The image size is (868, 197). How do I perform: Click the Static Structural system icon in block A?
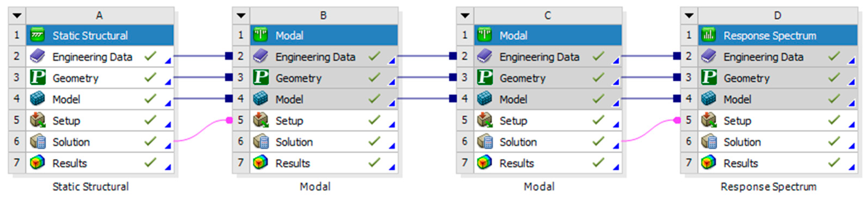coord(37,35)
